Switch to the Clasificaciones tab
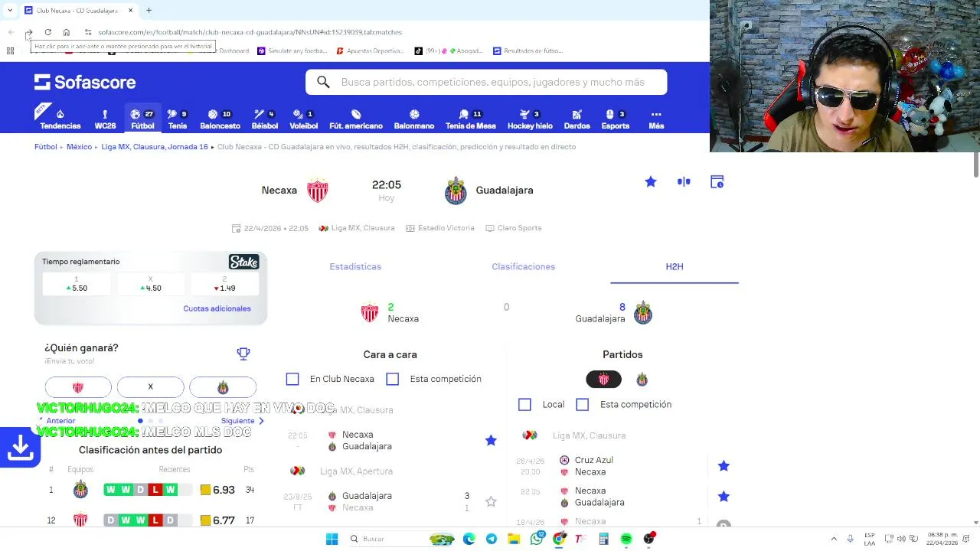The width and height of the screenshot is (980, 551). coord(524,266)
